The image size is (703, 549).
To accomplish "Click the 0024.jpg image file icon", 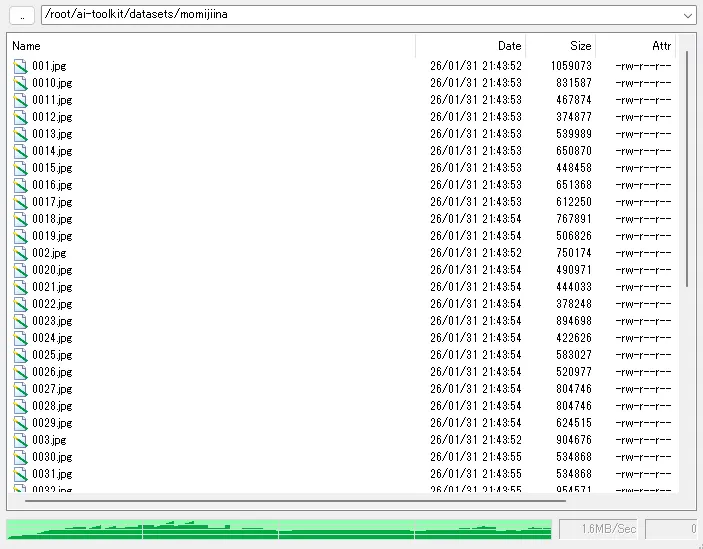I will [20, 338].
